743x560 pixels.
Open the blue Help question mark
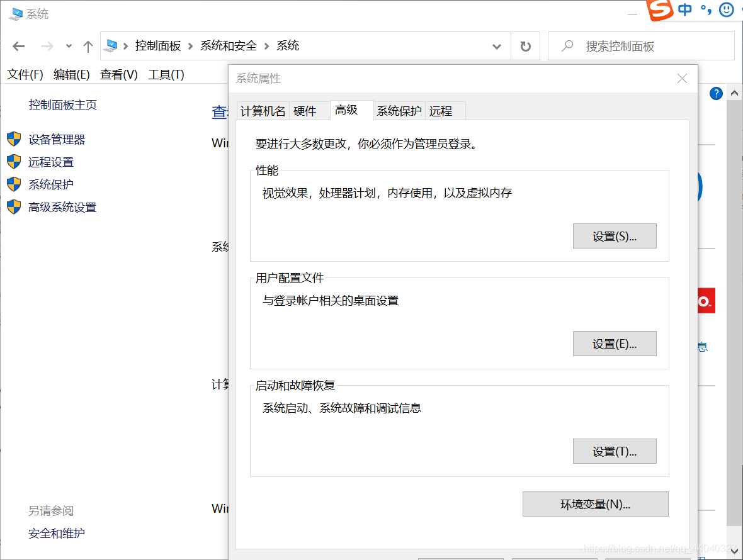tap(716, 93)
